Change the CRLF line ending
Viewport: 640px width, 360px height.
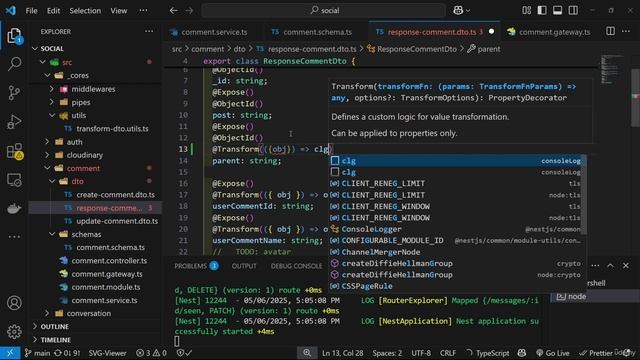[x=448, y=353]
